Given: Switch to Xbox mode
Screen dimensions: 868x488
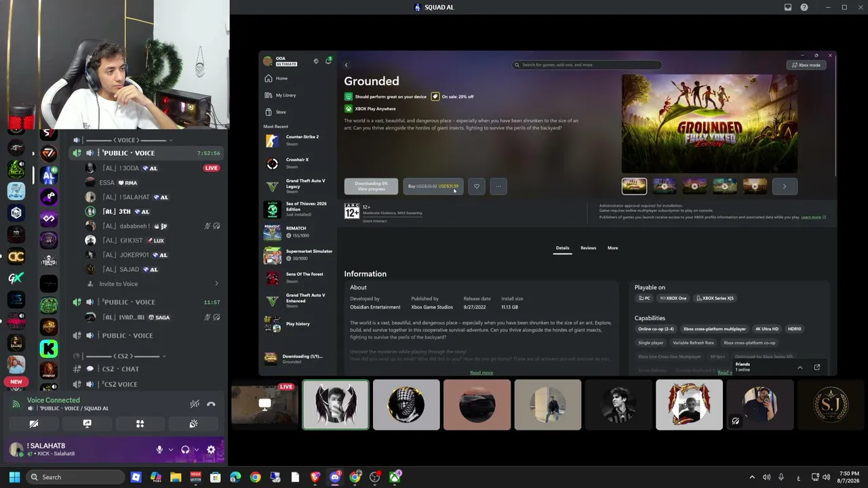Looking at the screenshot, I should [x=806, y=65].
